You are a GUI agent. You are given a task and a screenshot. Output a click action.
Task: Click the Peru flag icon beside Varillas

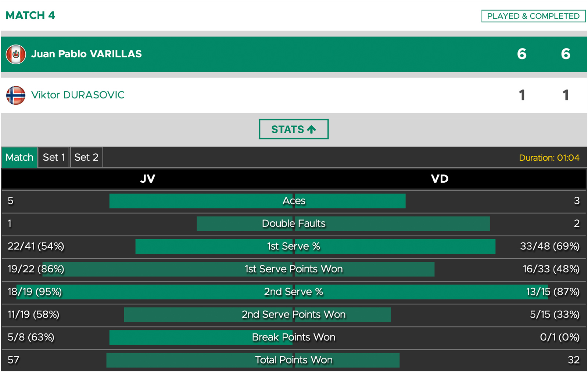tap(16, 54)
